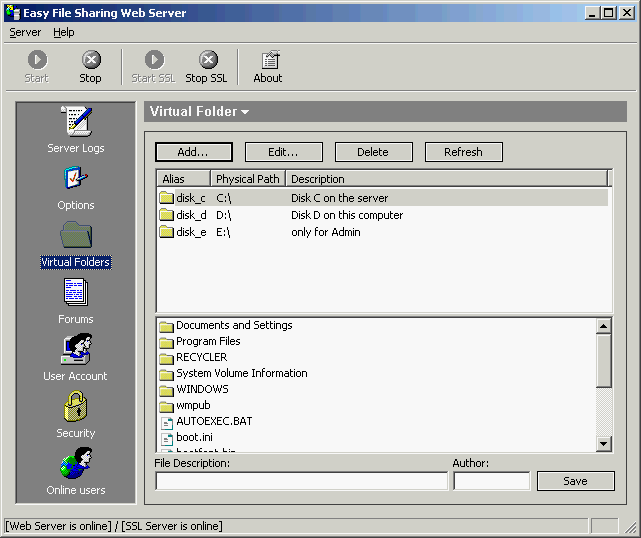Maximize the Easy File Sharing window

click(609, 13)
